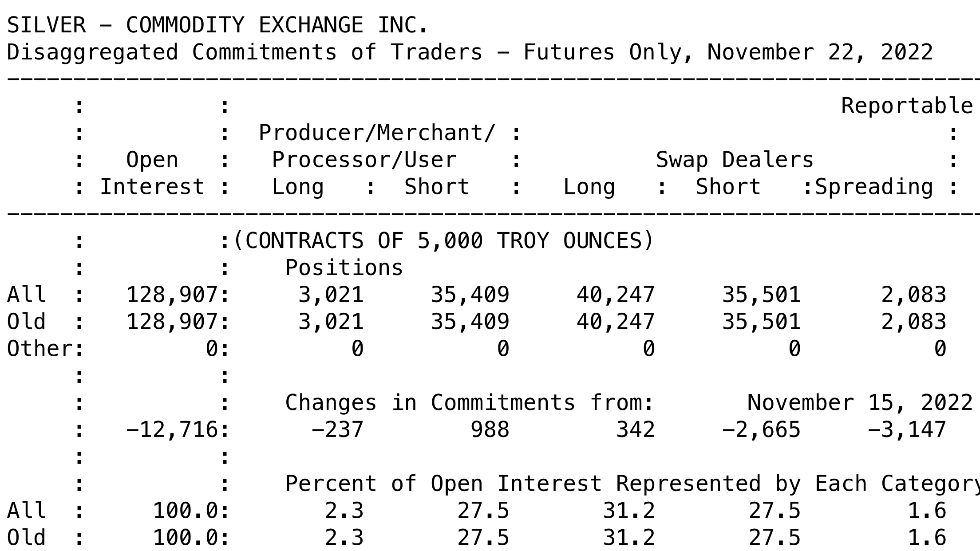Click the November 15, 2022 date text
Image resolution: width=980 pixels, height=551 pixels.
coord(860,403)
